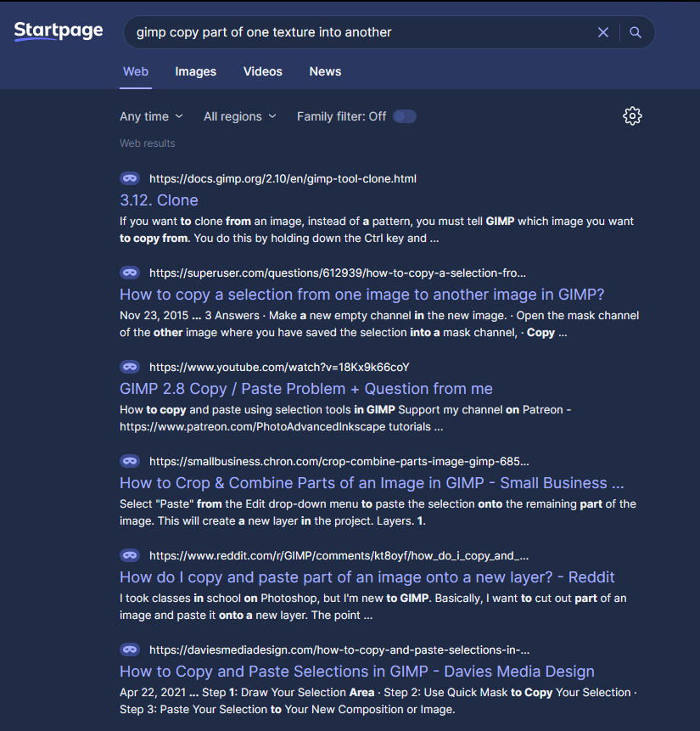Viewport: 700px width, 731px height.
Task: Switch to the News tab
Action: [325, 71]
